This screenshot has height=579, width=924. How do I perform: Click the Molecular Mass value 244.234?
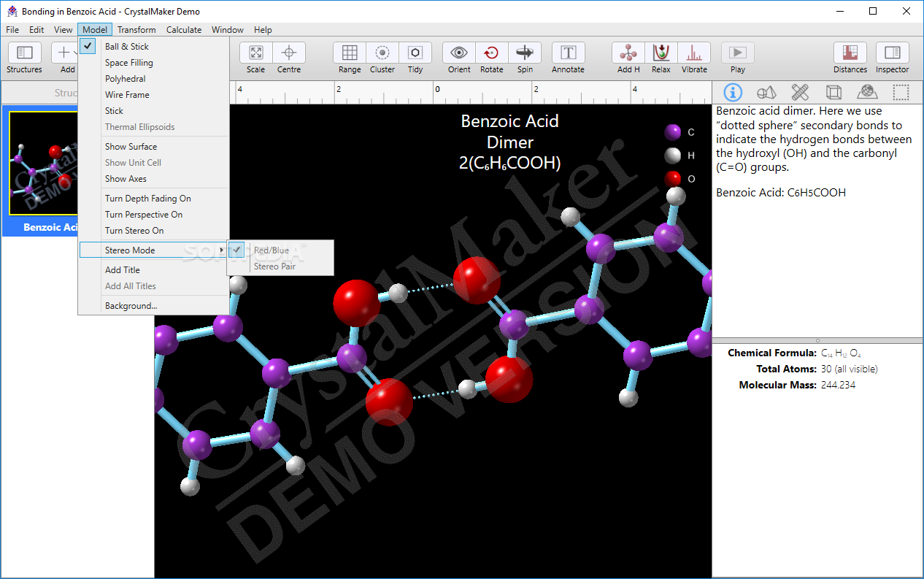(x=838, y=385)
